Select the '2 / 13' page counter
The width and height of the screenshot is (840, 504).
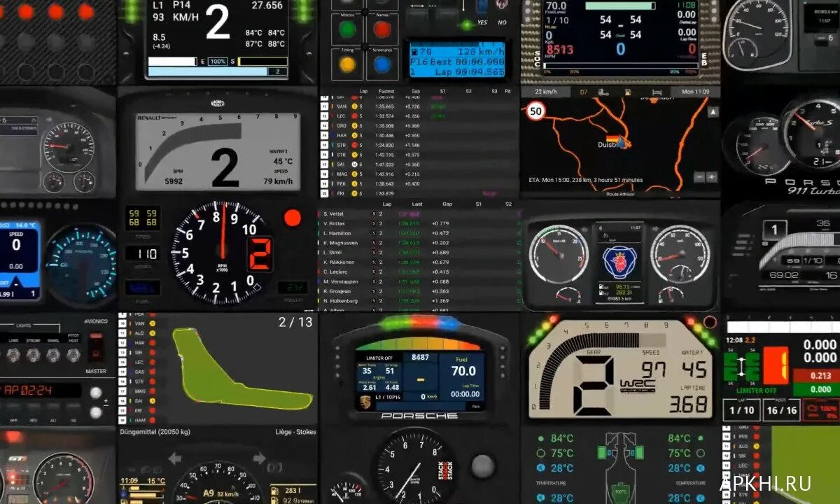pos(295,322)
